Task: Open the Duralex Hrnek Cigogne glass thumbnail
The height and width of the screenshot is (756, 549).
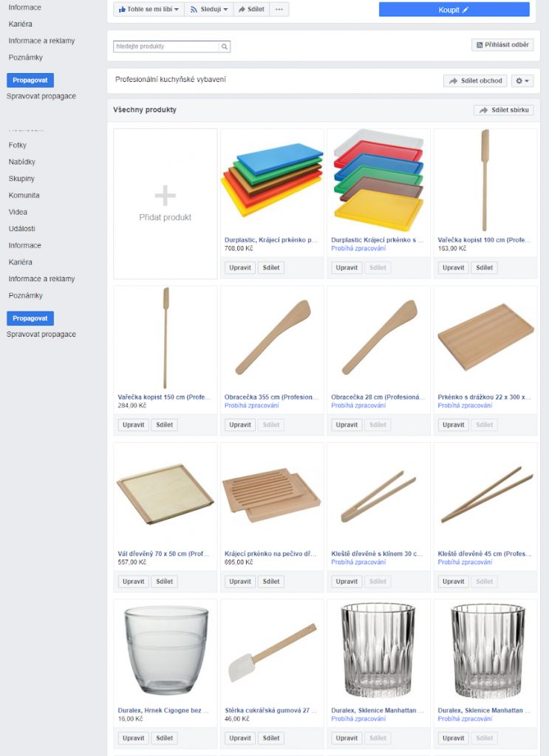Action: point(165,650)
